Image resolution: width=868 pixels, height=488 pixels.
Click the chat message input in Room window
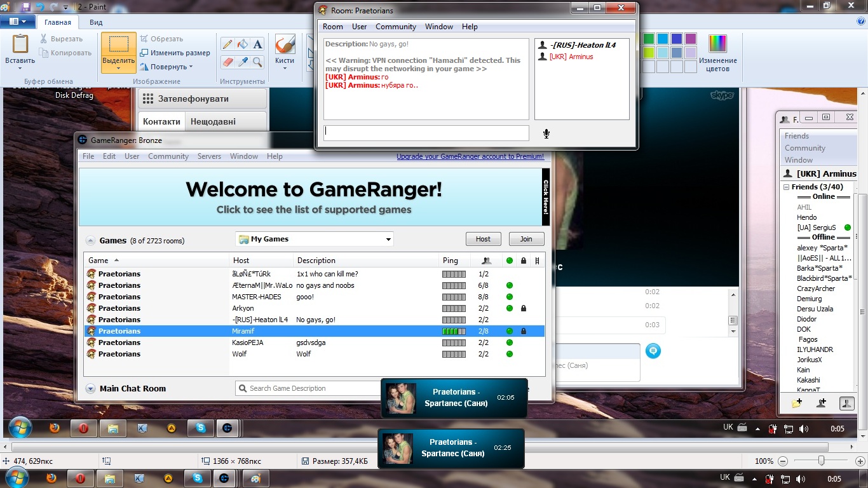pyautogui.click(x=426, y=133)
